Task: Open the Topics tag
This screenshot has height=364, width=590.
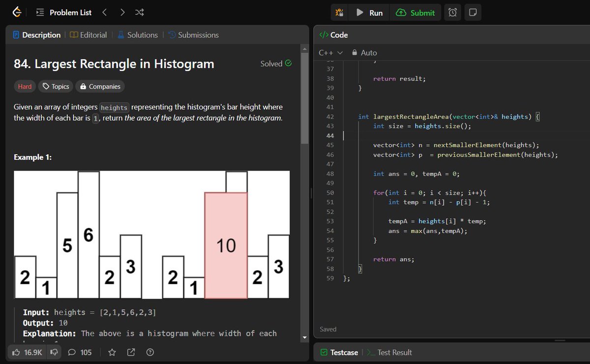Action: [x=56, y=86]
